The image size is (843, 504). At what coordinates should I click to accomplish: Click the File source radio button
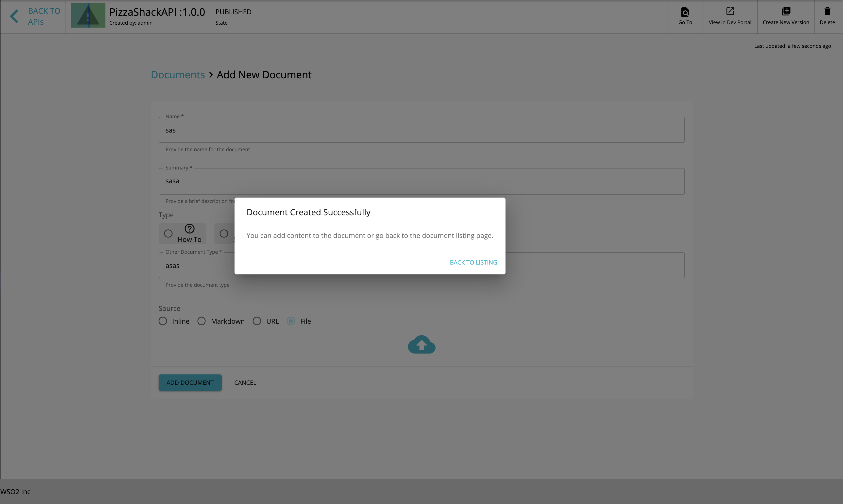(x=291, y=321)
